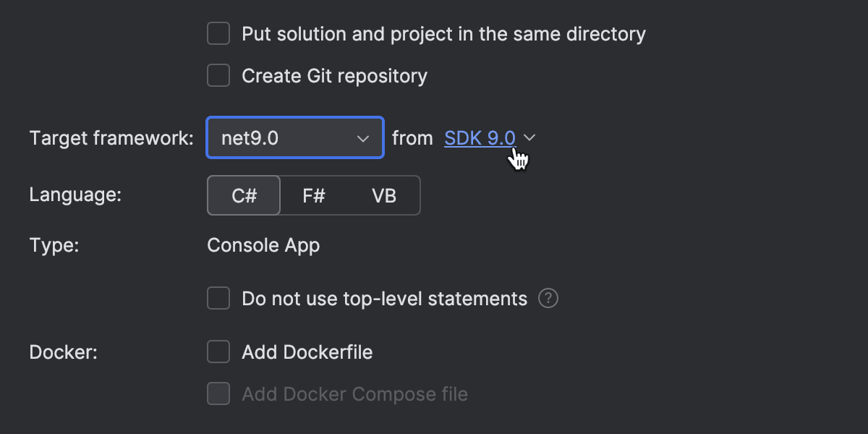868x434 pixels.
Task: Click the 'Language:' label
Action: click(75, 195)
